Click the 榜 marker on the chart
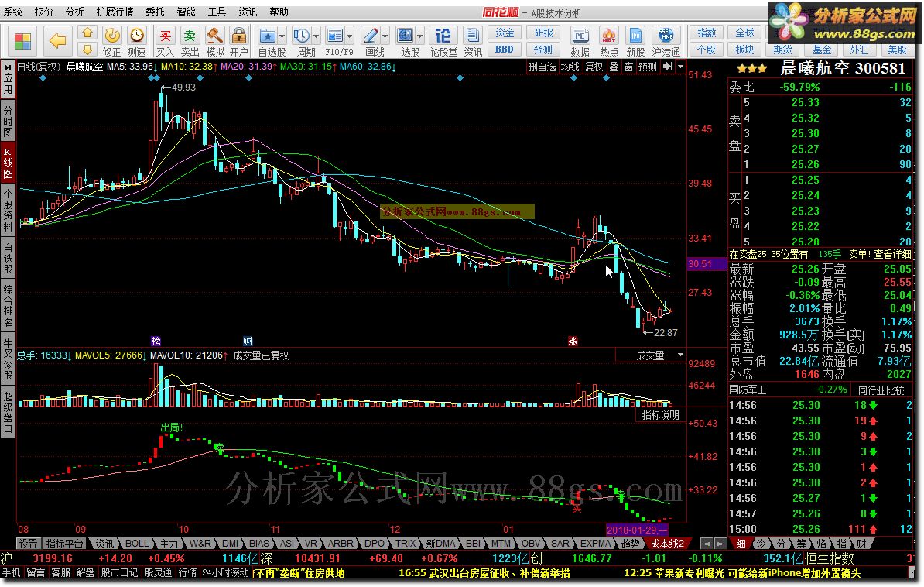The width and height of the screenshot is (924, 587). (x=156, y=341)
